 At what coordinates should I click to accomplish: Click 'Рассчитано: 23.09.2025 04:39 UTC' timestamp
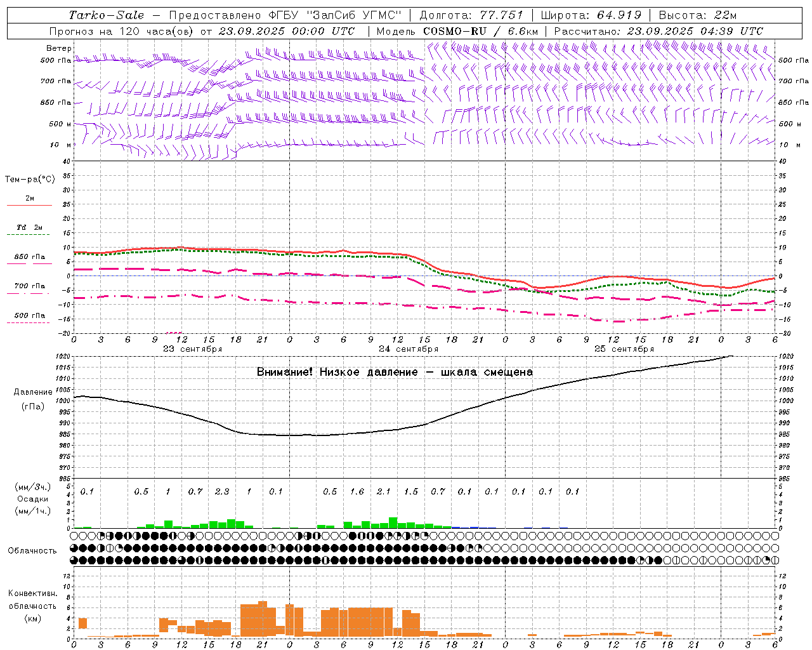pos(658,31)
